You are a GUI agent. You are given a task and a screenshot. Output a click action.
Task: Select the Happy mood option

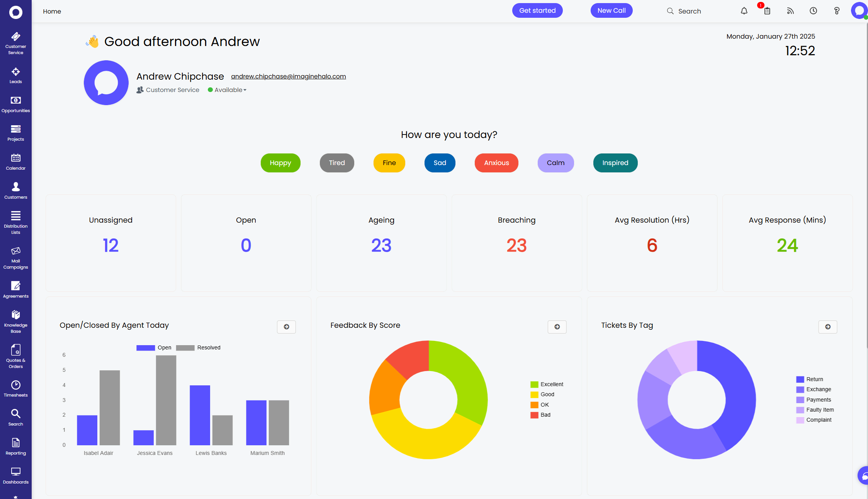(280, 163)
